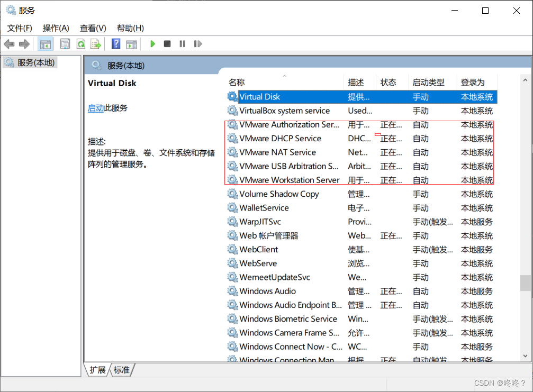Open the 文件(F) menu

[x=20, y=28]
